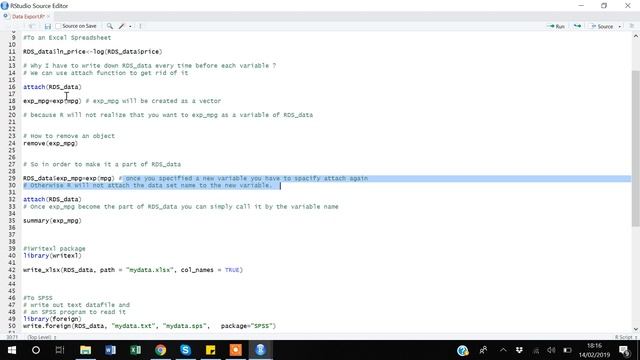Open Task View on taskbar
Viewport: 640px width, 360px height.
coord(60,350)
